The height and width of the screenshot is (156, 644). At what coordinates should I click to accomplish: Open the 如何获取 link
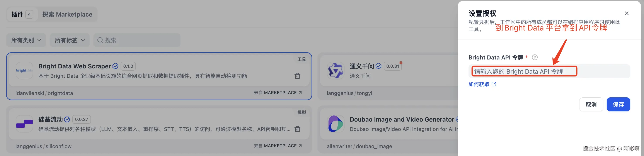point(482,84)
